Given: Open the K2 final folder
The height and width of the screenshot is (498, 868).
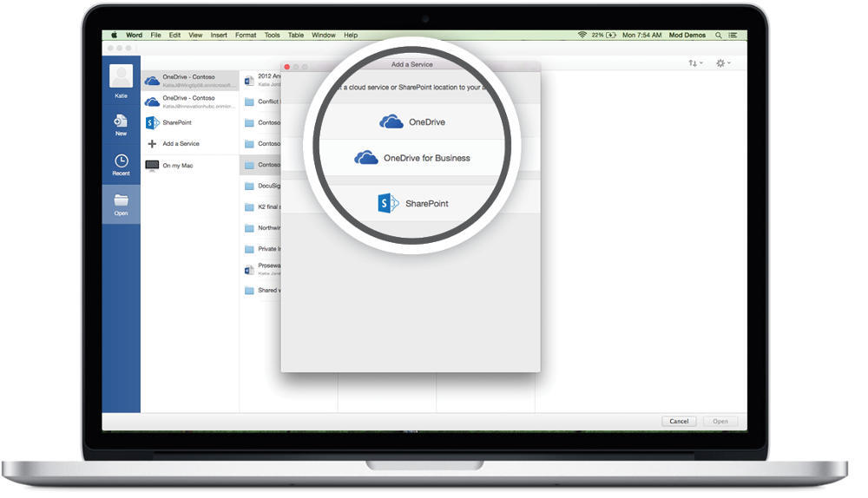Looking at the screenshot, I should 262,207.
